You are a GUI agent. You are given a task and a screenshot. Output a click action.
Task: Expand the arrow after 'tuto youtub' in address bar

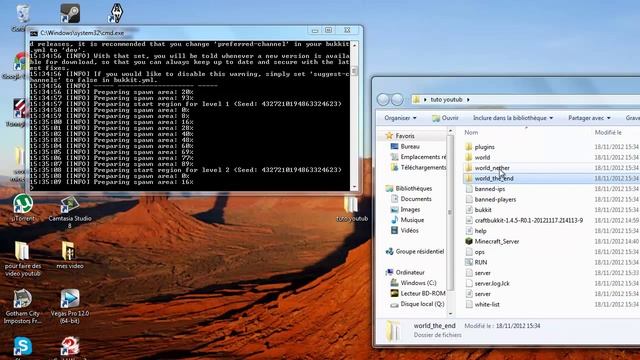pyautogui.click(x=468, y=100)
